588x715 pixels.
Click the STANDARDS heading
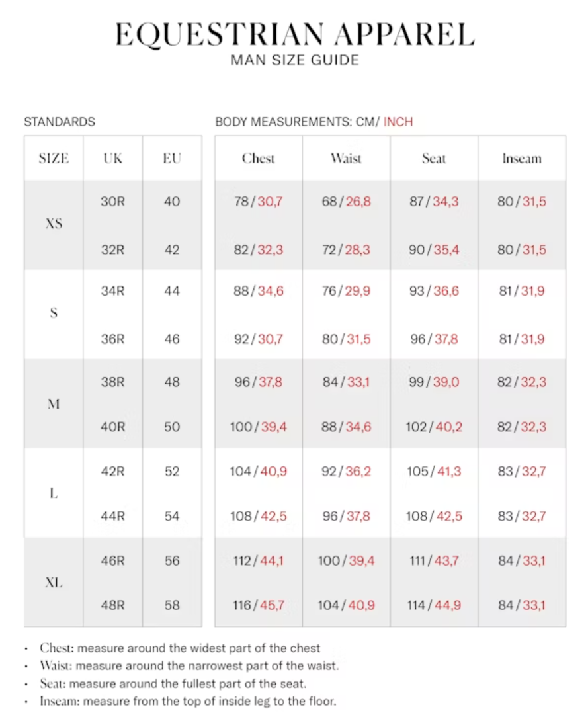tap(60, 122)
